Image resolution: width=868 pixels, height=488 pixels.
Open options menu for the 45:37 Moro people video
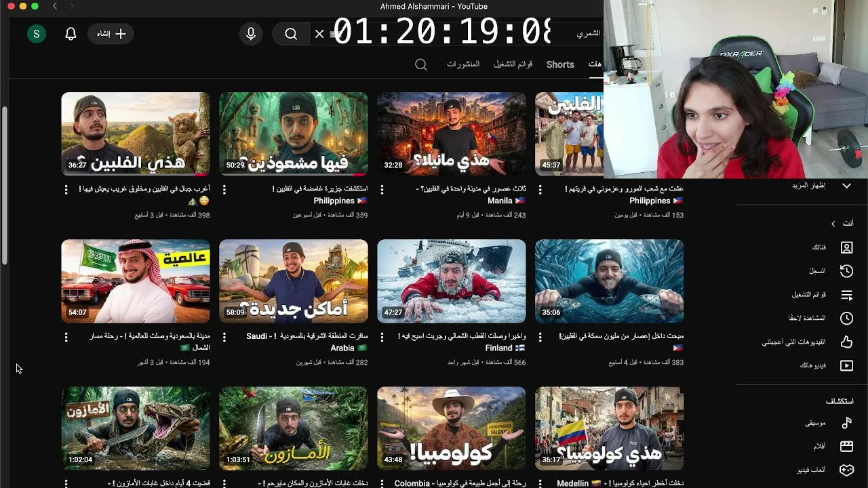tap(540, 190)
